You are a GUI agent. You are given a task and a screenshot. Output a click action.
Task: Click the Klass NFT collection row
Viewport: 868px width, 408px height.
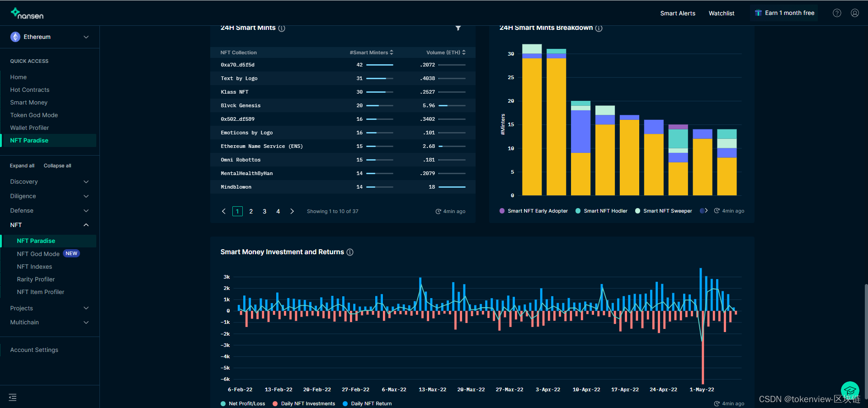pyautogui.click(x=343, y=92)
